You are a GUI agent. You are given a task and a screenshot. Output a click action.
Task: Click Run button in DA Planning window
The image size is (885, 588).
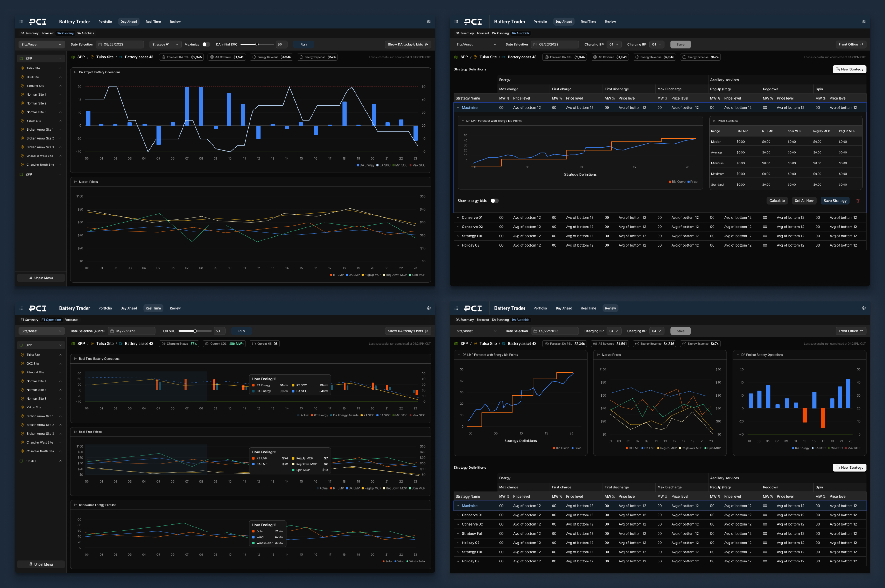pyautogui.click(x=304, y=45)
